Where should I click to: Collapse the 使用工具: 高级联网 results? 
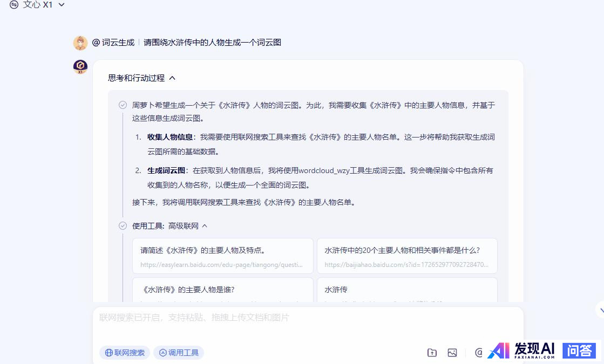(x=205, y=226)
